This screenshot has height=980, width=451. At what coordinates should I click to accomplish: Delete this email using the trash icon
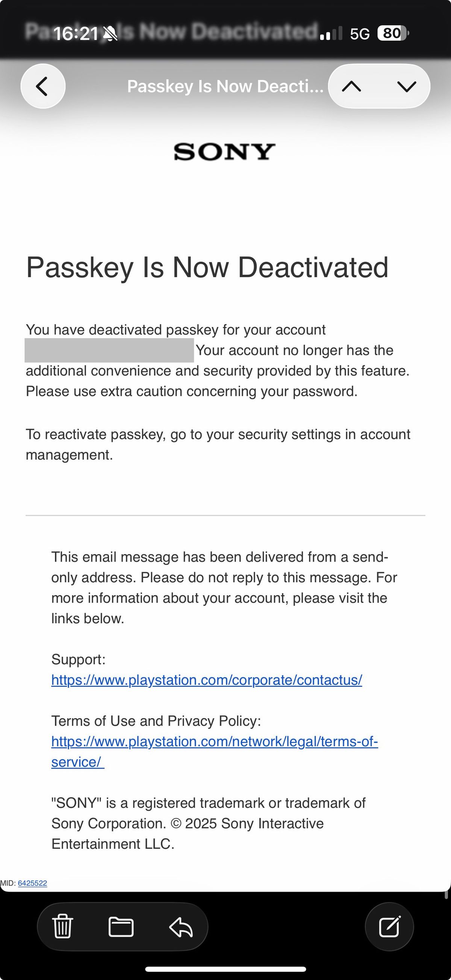(63, 926)
